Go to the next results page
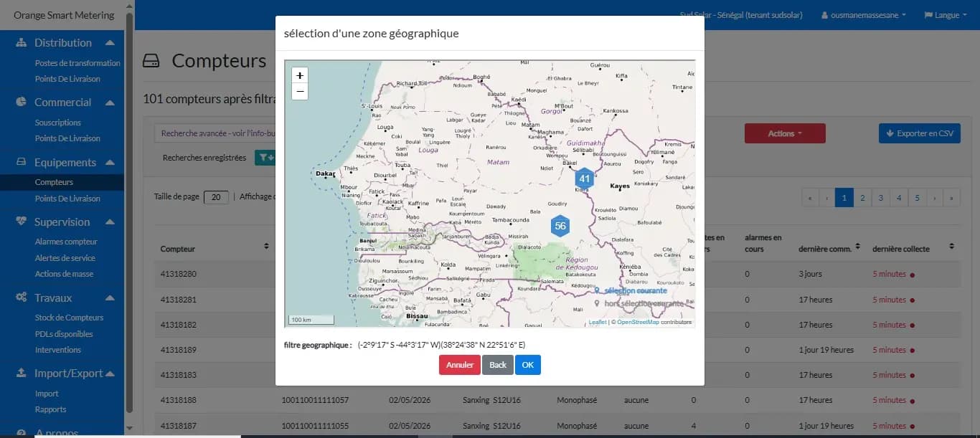980x438 pixels. coord(935,198)
